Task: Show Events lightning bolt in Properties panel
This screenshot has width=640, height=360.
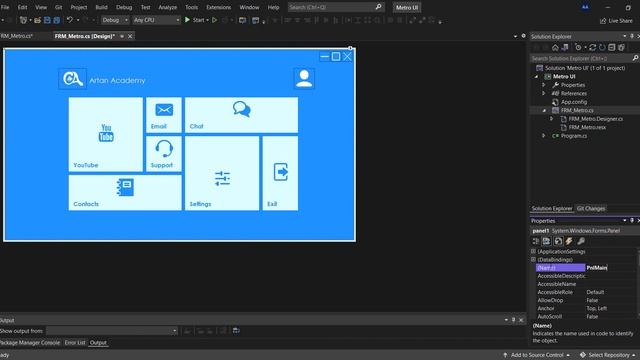Action: 569,241
